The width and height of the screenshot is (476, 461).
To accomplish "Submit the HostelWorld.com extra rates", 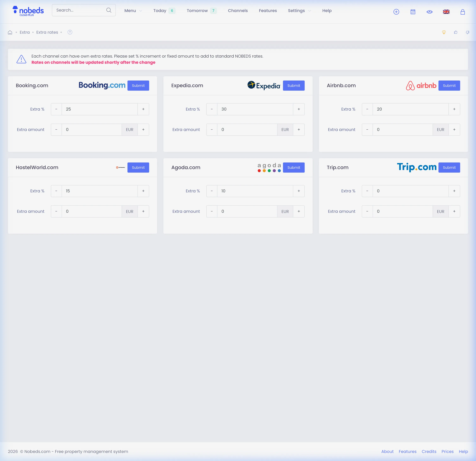I will coord(138,167).
